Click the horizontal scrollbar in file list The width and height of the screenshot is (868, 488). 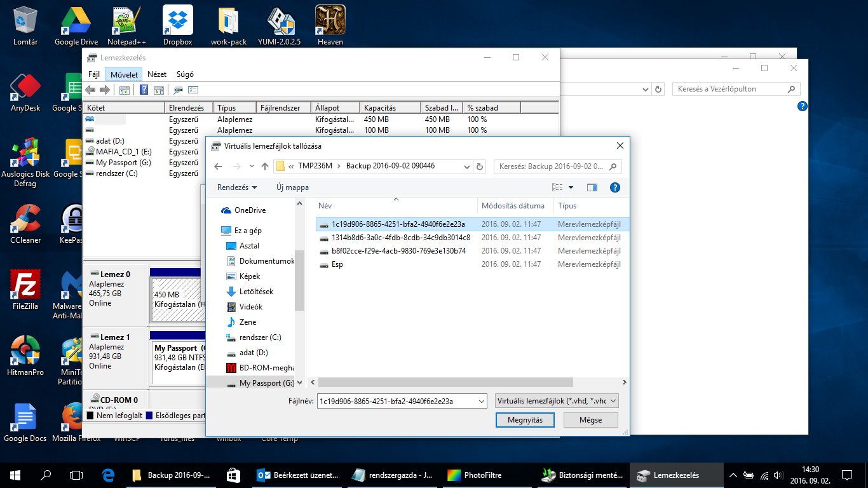(445, 383)
